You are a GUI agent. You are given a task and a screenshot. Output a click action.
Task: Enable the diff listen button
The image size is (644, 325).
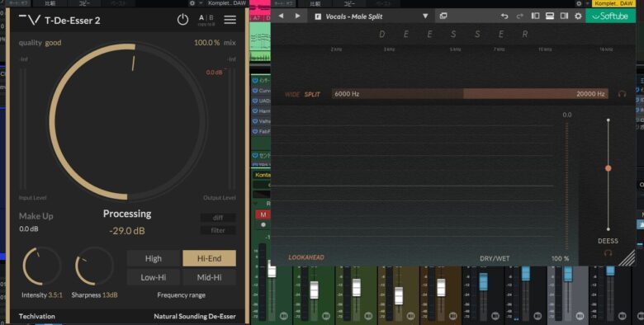218,218
